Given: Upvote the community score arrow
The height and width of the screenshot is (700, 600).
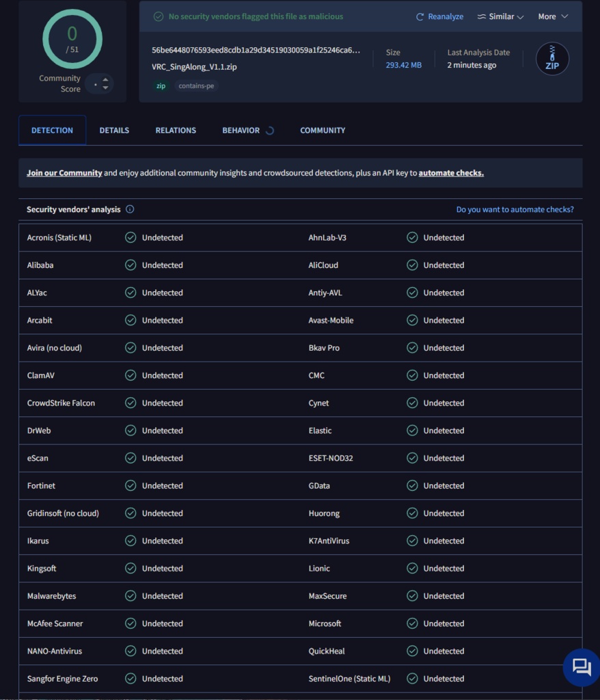Looking at the screenshot, I should 105,80.
